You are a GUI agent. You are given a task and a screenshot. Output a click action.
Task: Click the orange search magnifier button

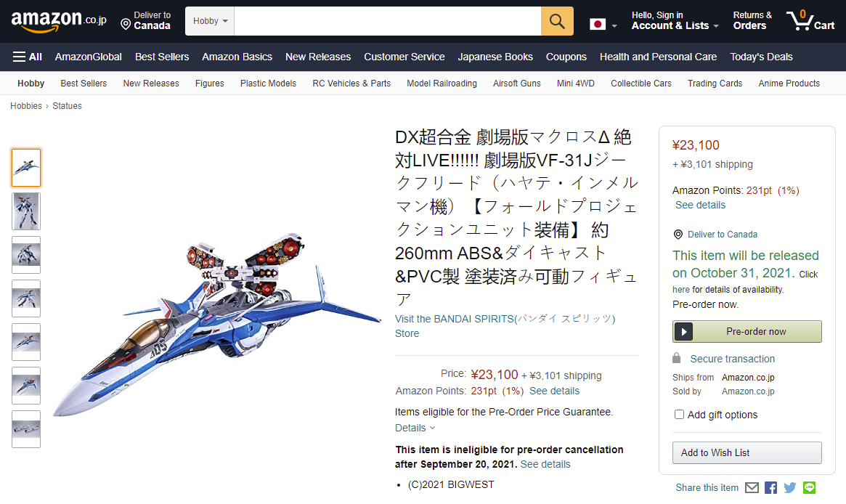(x=557, y=21)
